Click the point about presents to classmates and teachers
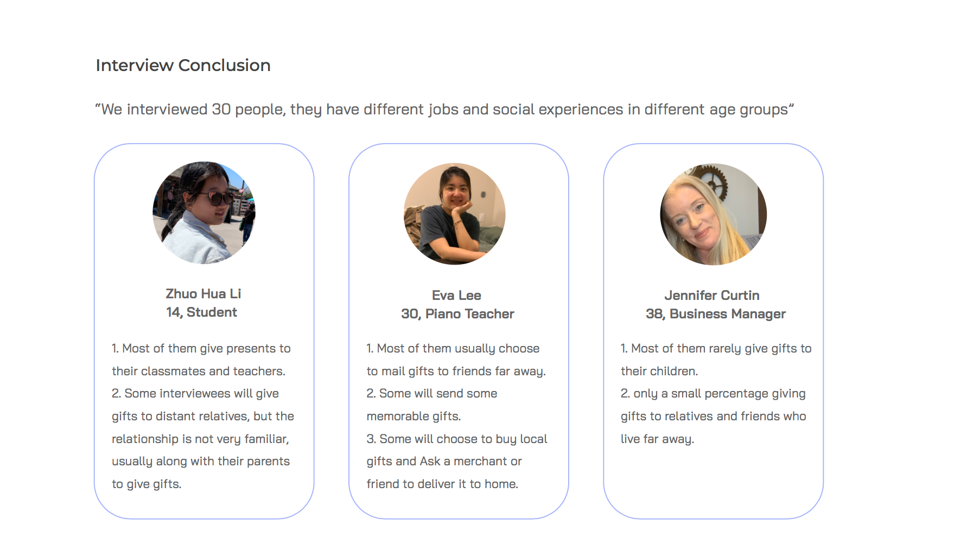 [201, 349]
